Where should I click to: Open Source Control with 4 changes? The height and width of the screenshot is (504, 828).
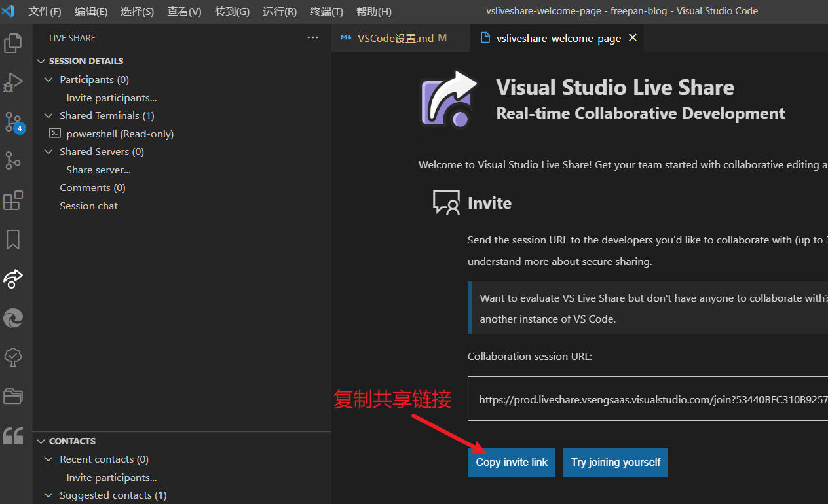click(x=13, y=122)
